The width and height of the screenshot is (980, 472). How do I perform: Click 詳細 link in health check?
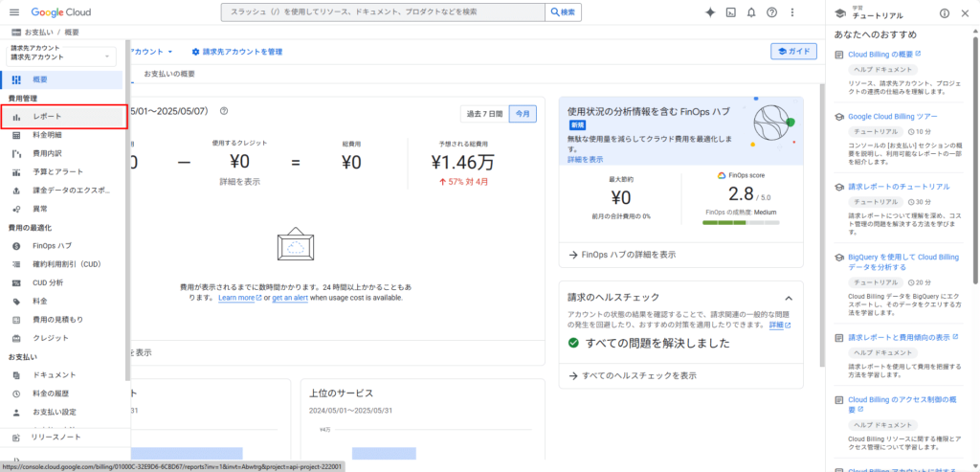[779, 326]
